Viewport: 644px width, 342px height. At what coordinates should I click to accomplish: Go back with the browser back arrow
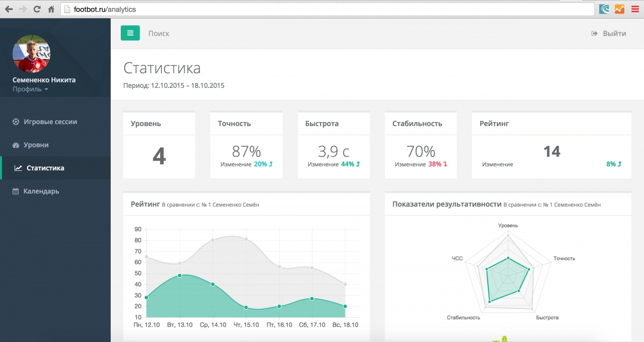coord(9,9)
